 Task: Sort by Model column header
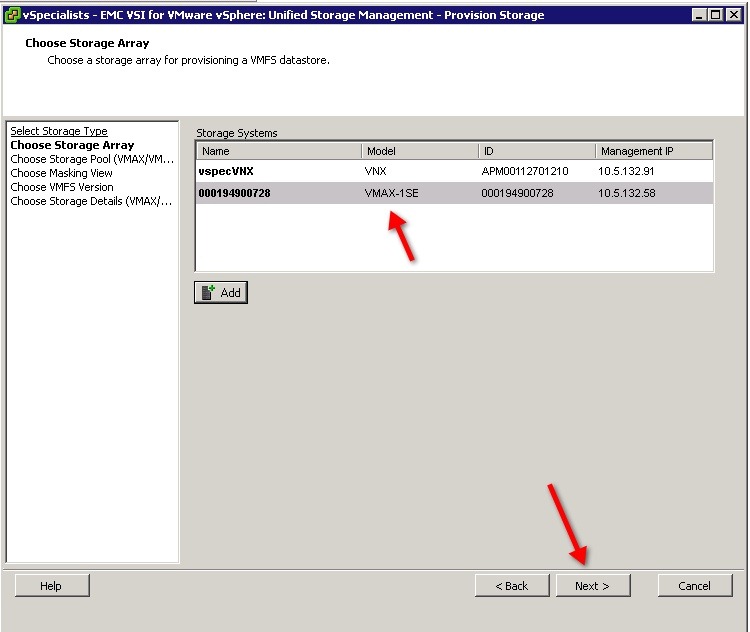pyautogui.click(x=419, y=151)
